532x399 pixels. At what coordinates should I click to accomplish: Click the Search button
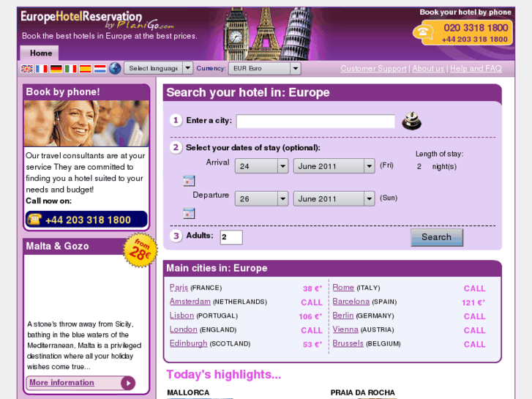pos(437,237)
